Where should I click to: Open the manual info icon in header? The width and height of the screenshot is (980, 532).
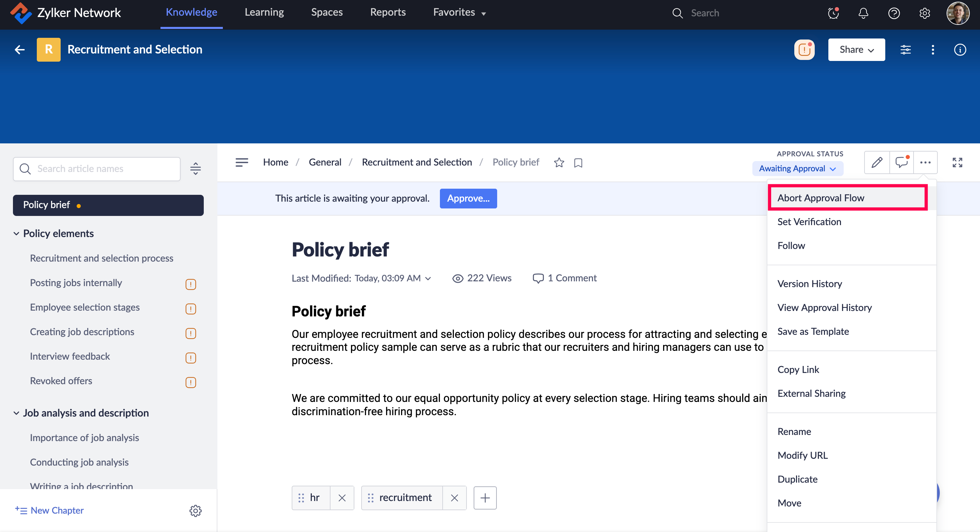click(x=960, y=50)
